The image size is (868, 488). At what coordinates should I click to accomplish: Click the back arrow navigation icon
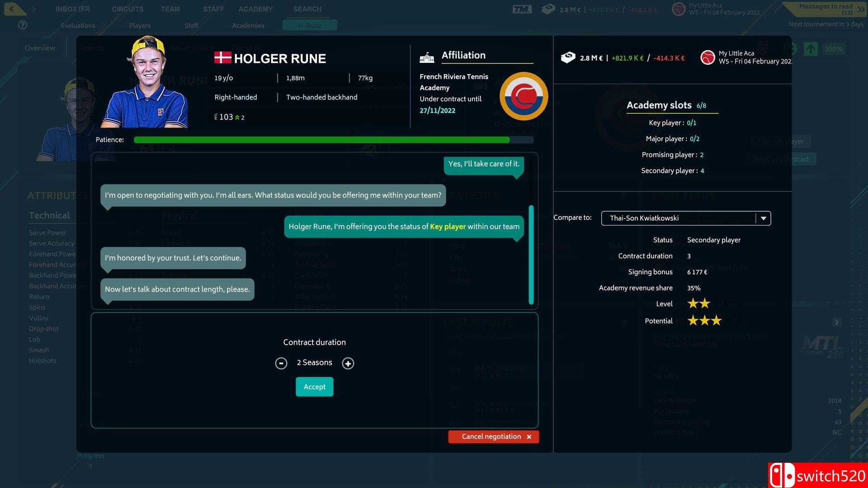[x=12, y=9]
